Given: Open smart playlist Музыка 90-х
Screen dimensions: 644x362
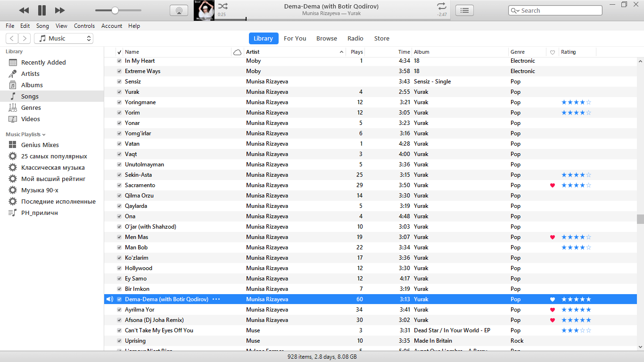Looking at the screenshot, I should point(40,190).
